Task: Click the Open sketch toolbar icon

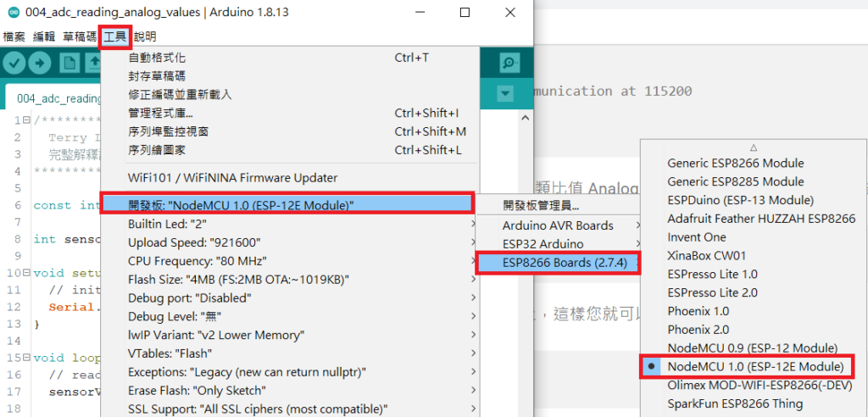Action: (93, 64)
